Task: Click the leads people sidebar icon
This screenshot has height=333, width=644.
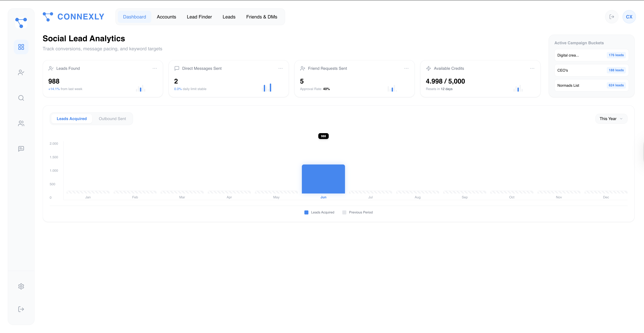Action: [21, 123]
